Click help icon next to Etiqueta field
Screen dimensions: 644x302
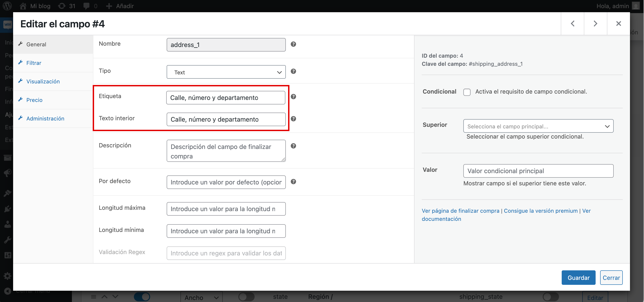[293, 97]
